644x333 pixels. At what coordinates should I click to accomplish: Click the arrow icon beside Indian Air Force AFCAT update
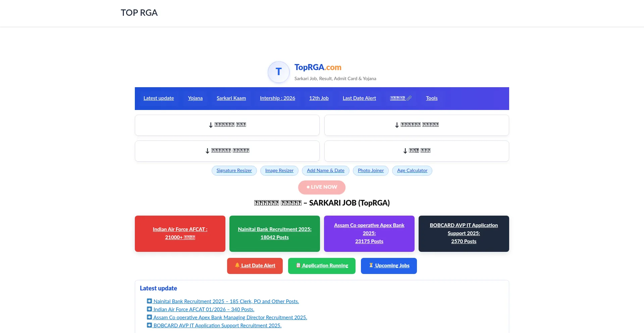tap(149, 309)
